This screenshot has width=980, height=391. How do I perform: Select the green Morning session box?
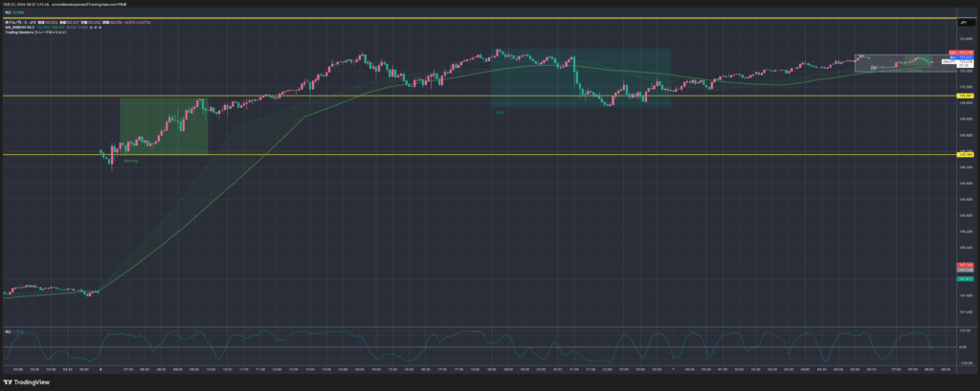(x=163, y=126)
